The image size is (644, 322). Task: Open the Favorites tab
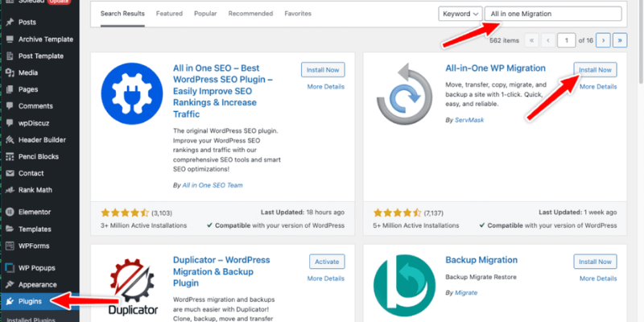click(x=298, y=14)
